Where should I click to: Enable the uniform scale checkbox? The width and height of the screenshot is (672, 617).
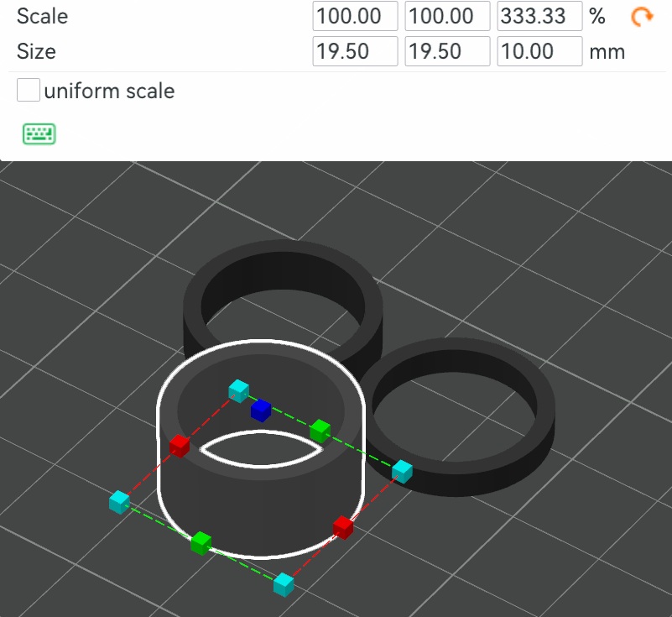(29, 90)
